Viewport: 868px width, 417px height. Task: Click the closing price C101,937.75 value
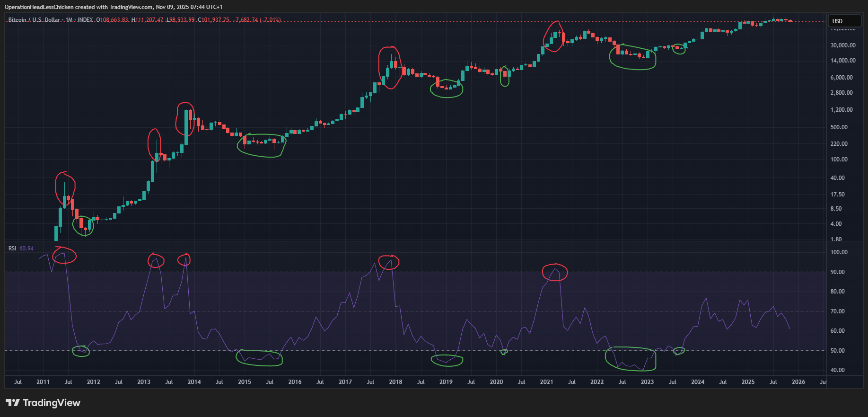click(x=214, y=20)
